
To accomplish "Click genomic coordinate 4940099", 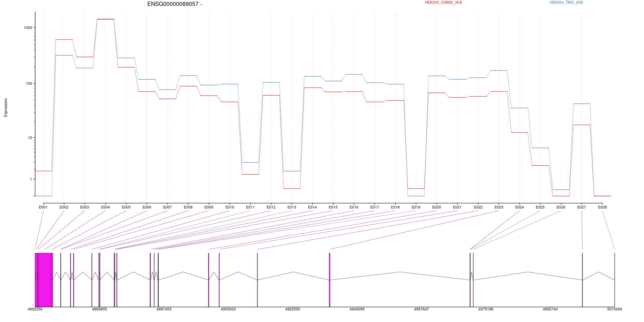I will point(357,309).
